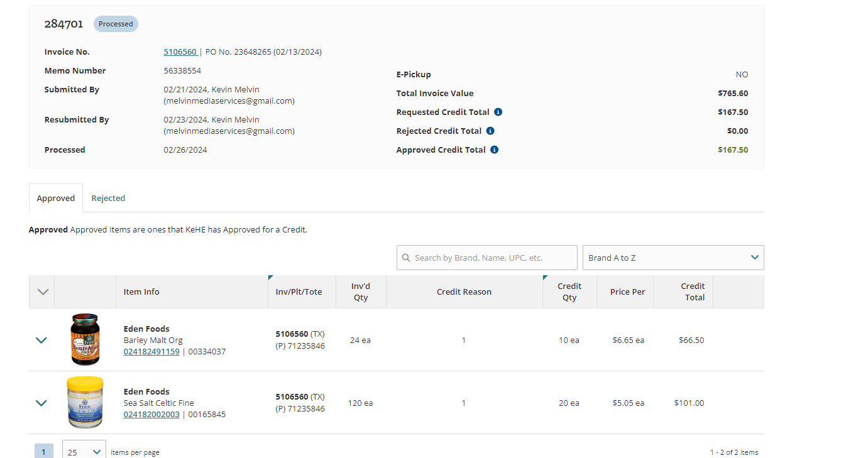
Task: Click the search by brand input field
Action: click(x=487, y=258)
